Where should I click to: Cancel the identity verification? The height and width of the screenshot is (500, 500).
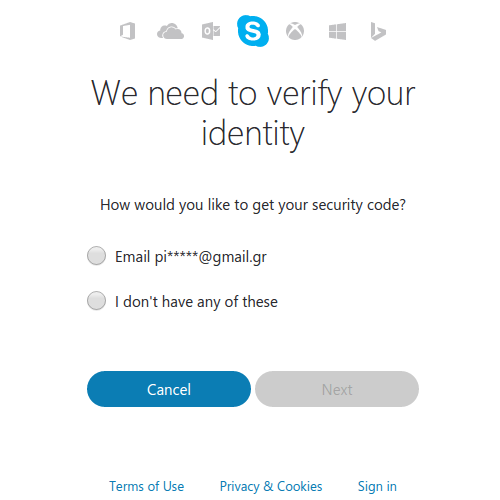pos(169,389)
